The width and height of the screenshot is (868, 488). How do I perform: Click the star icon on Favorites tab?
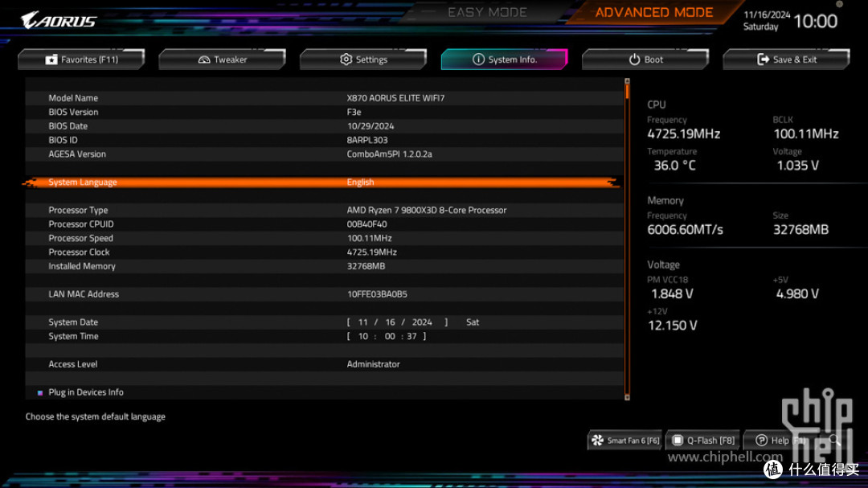tap(51, 59)
